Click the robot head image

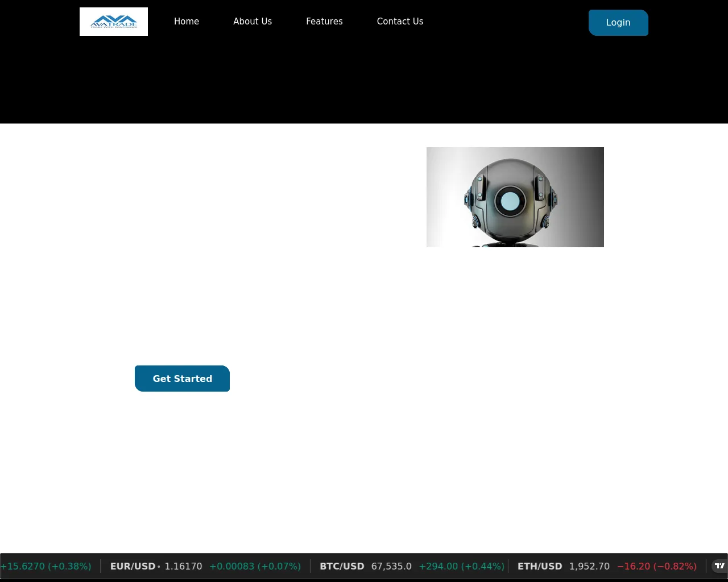[515, 197]
